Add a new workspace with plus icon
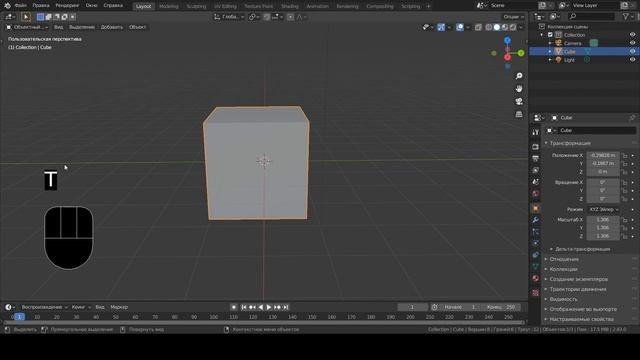Image resolution: width=640 pixels, height=360 pixels. tap(428, 6)
